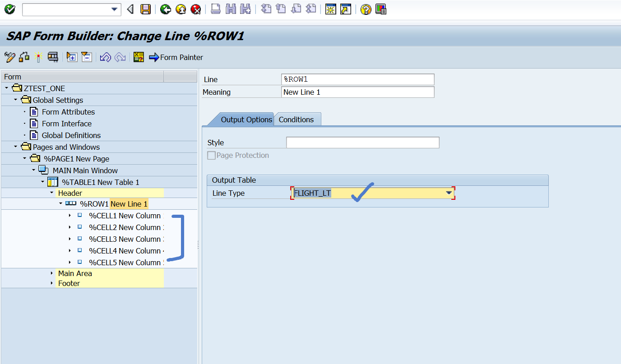Click the green checkmark Enter icon
Viewport: 621px width, 364px height.
pos(9,9)
